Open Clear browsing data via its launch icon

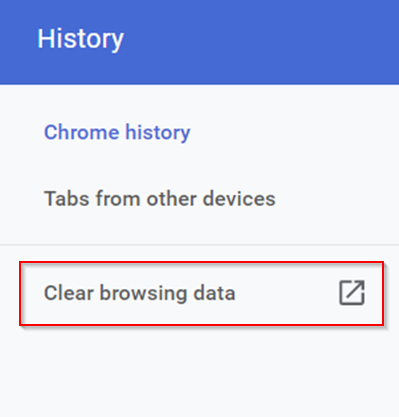(352, 293)
